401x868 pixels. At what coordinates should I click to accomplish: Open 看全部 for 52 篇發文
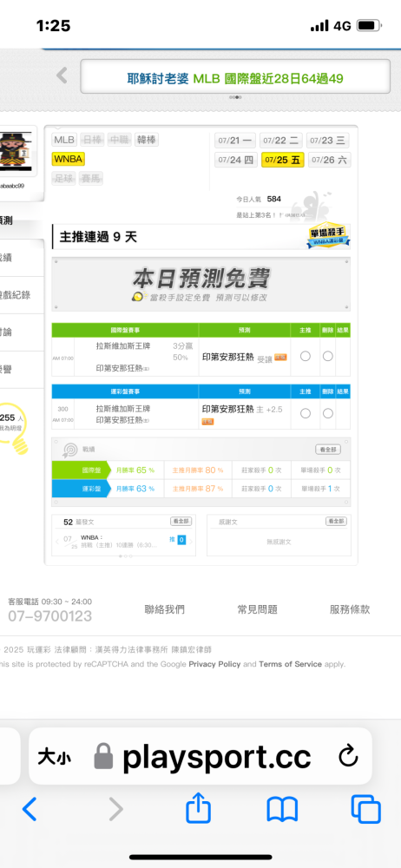click(x=181, y=522)
